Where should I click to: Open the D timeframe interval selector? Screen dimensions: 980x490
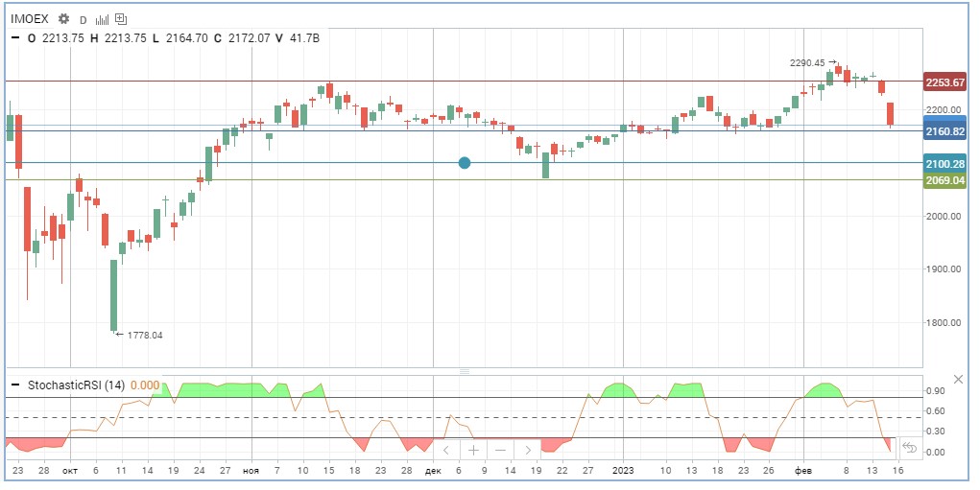83,19
